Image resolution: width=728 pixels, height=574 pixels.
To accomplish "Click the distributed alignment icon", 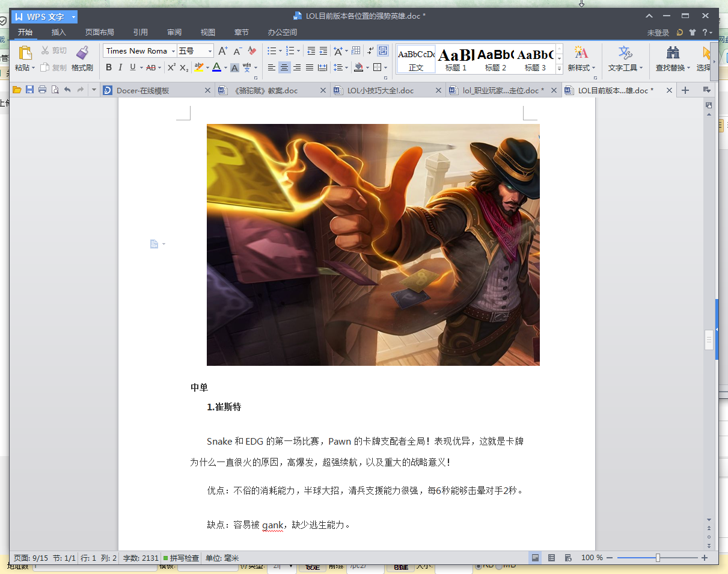I will tap(322, 67).
